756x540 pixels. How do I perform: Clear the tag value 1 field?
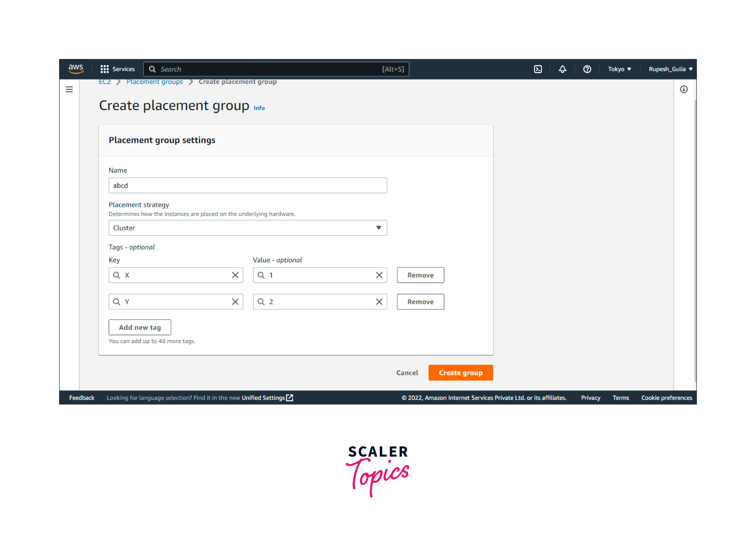379,275
